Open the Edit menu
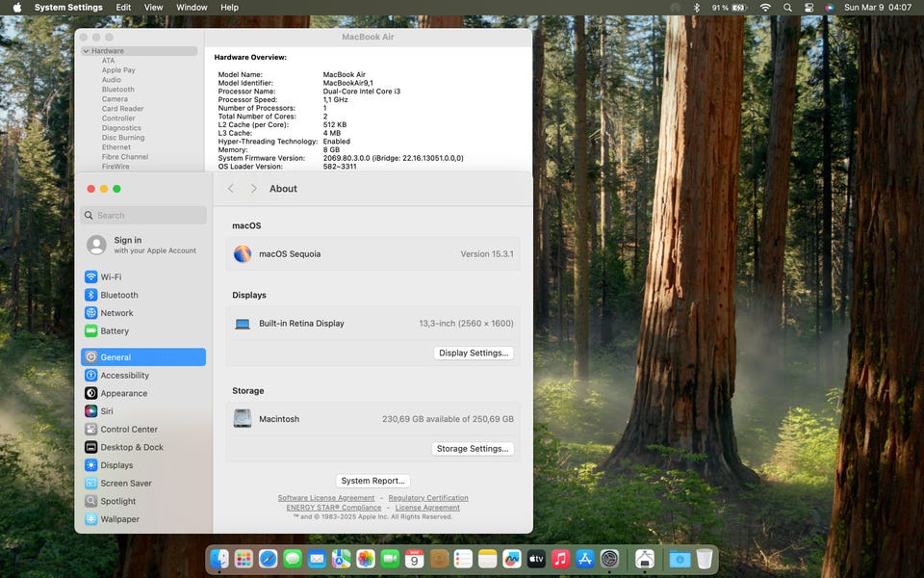The width and height of the screenshot is (924, 578). [x=123, y=8]
